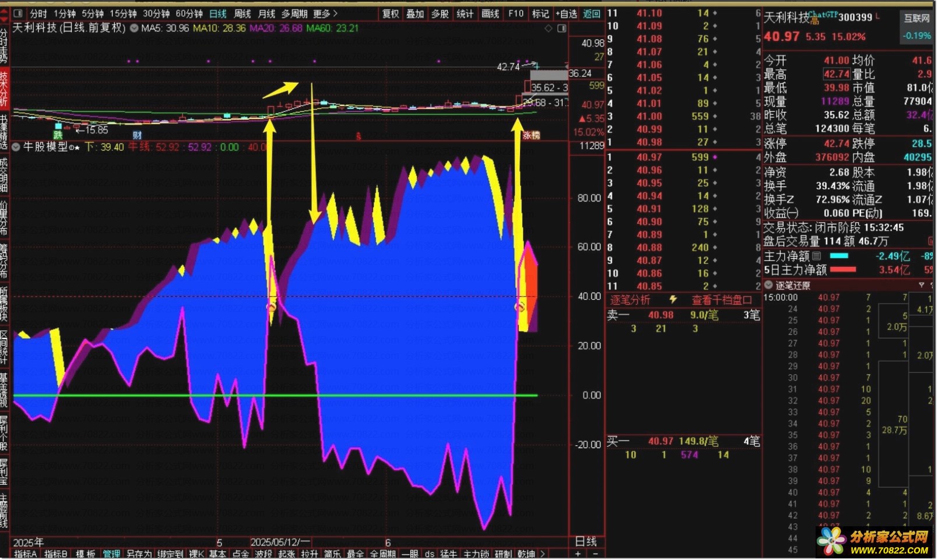This screenshot has width=938, height=560.
Task: Switch chart to 1分钟 period
Action: [x=65, y=13]
